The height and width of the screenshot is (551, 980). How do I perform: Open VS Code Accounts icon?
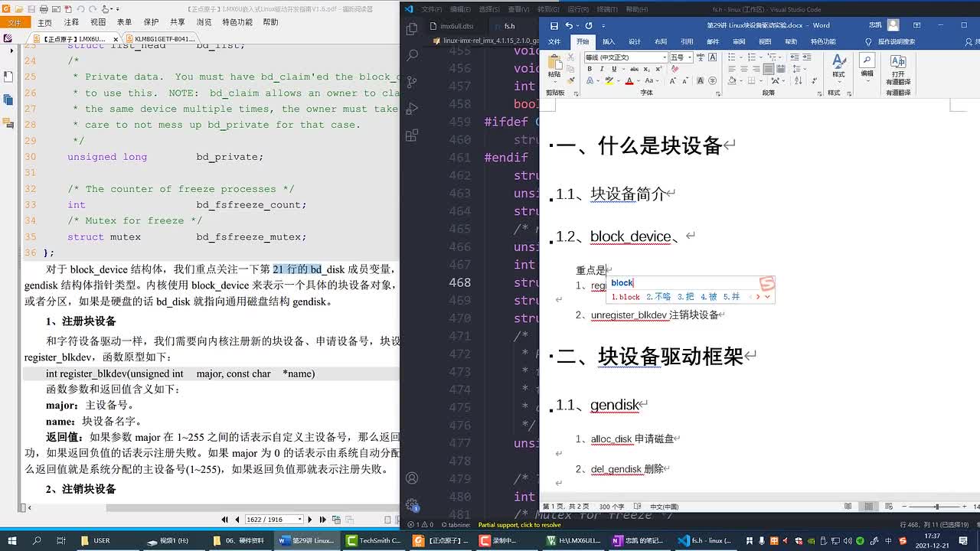click(412, 479)
